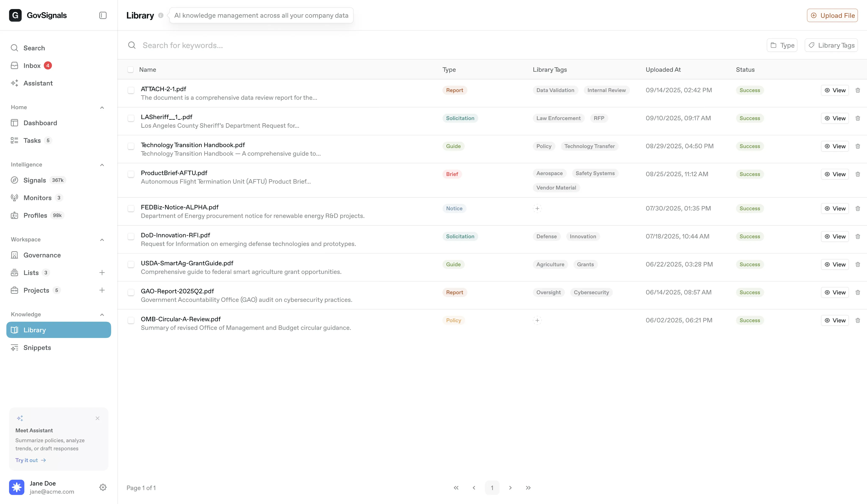Delete the OMB-Circular-A-Review.pdf file
Viewport: 867px width, 504px height.
(x=858, y=320)
